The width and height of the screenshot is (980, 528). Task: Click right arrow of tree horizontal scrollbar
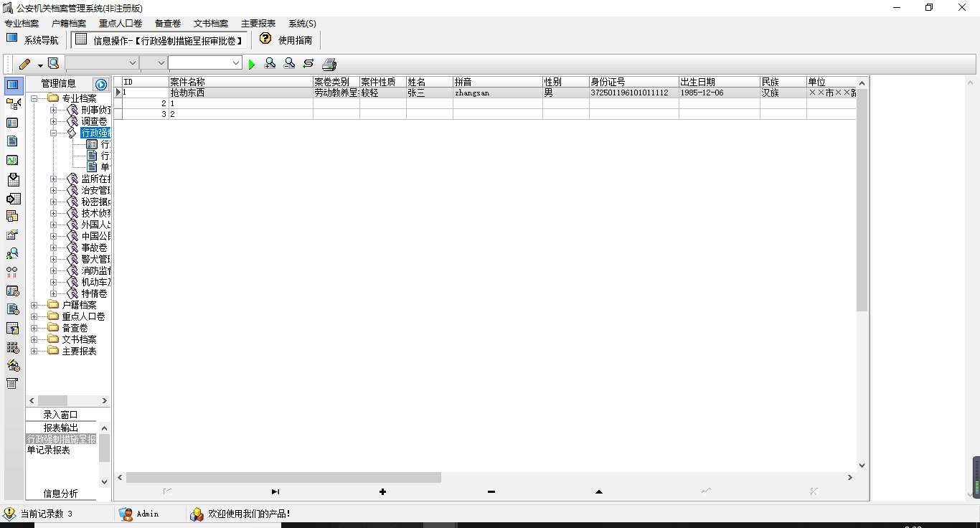104,400
